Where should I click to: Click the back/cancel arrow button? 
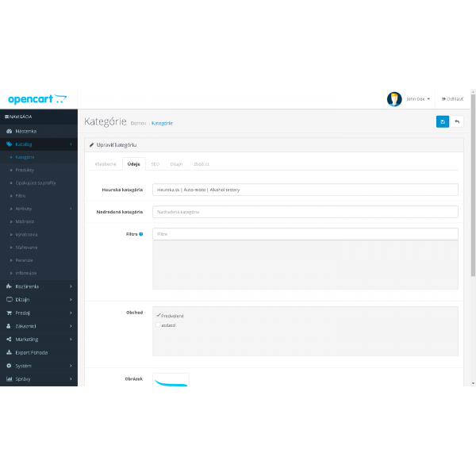[457, 121]
